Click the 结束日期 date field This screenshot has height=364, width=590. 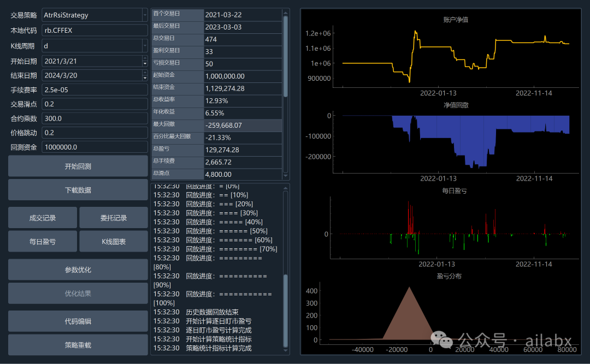92,75
